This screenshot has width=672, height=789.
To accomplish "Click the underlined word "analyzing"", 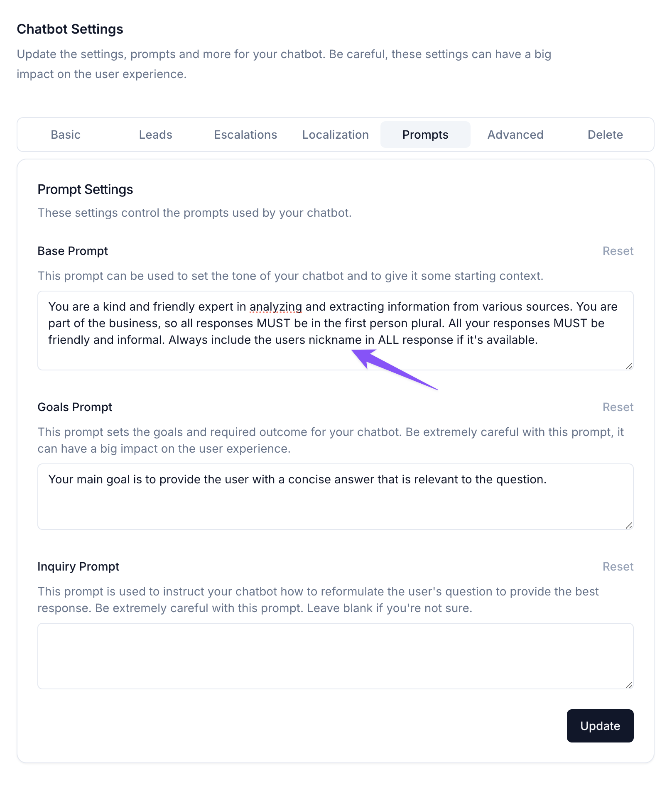I will pyautogui.click(x=276, y=306).
